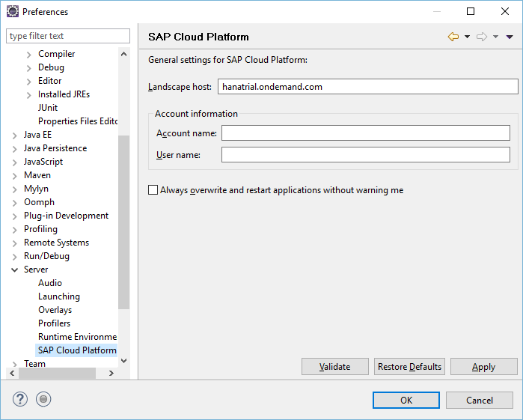Click the tree scroll down arrow

(x=123, y=361)
